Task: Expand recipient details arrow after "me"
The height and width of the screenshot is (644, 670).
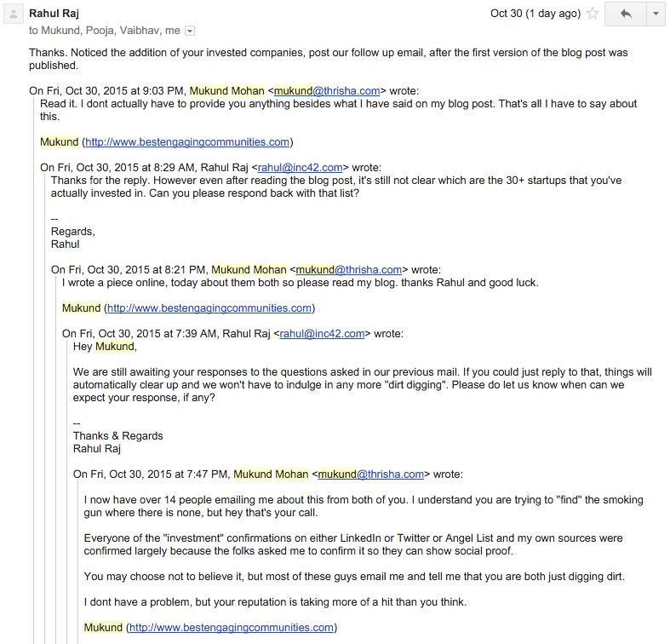Action: pyautogui.click(x=190, y=31)
